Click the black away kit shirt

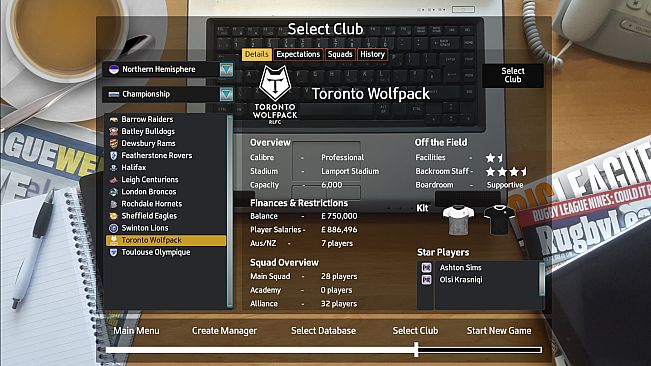499,220
